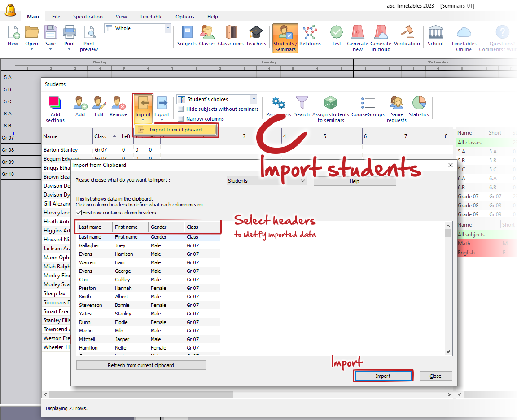This screenshot has width=517, height=420.
Task: Choose Import from Clipboard menu item
Action: point(176,130)
